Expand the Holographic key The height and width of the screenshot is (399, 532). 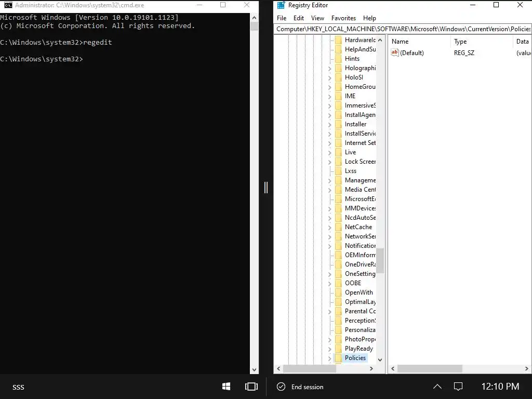coord(329,68)
